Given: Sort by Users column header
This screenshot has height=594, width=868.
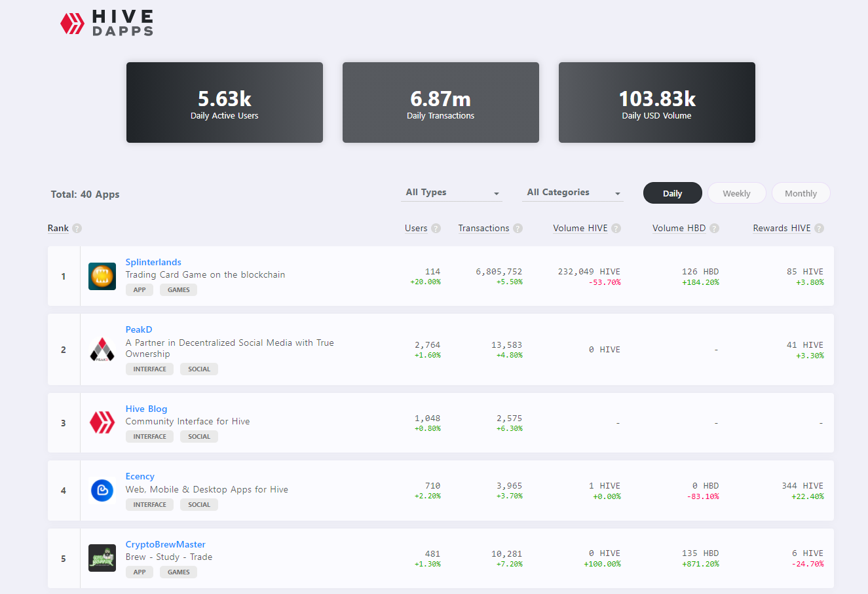Looking at the screenshot, I should coord(416,229).
